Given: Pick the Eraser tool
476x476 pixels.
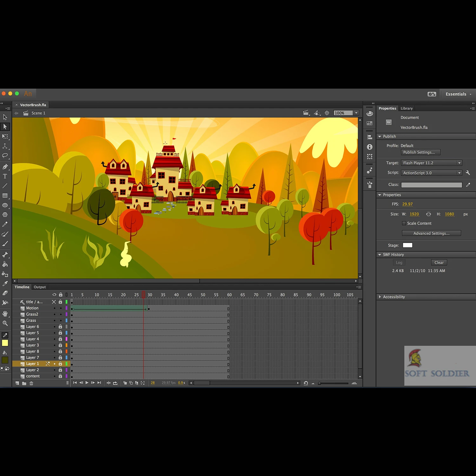Looking at the screenshot, I should [5, 293].
